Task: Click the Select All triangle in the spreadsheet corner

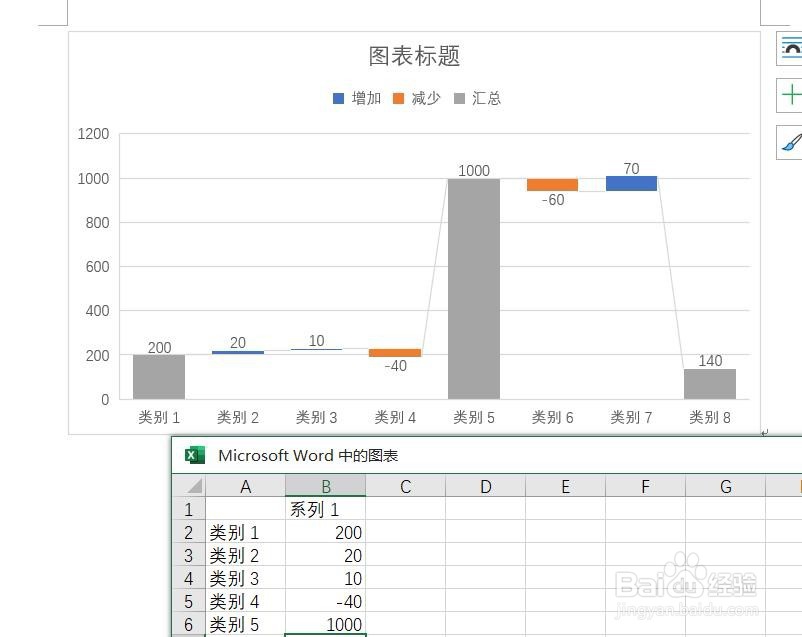Action: [193, 486]
